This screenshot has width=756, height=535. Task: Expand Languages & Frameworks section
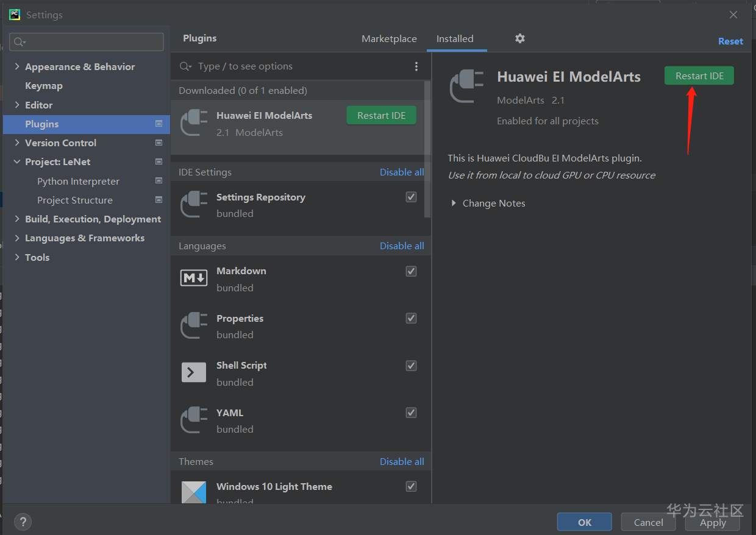(17, 238)
